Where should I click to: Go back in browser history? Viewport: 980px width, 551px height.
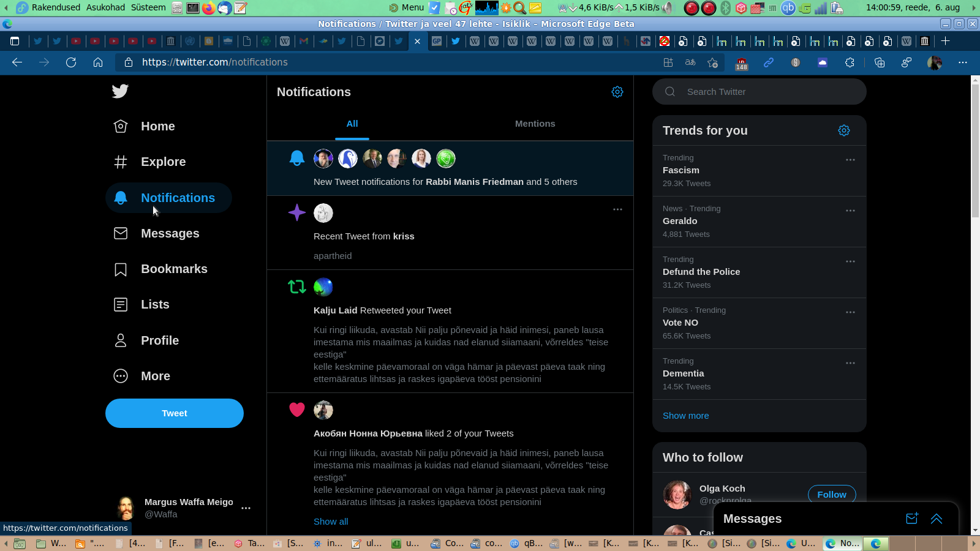coord(17,62)
